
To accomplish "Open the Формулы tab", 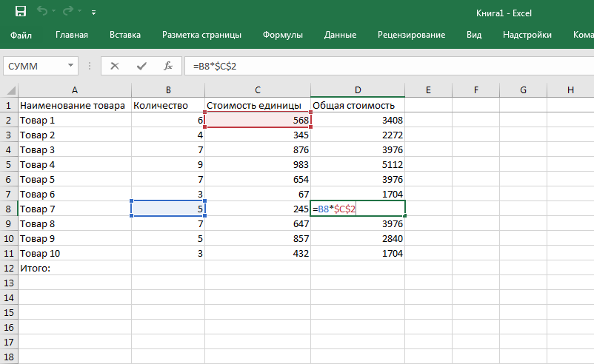I will pyautogui.click(x=283, y=35).
